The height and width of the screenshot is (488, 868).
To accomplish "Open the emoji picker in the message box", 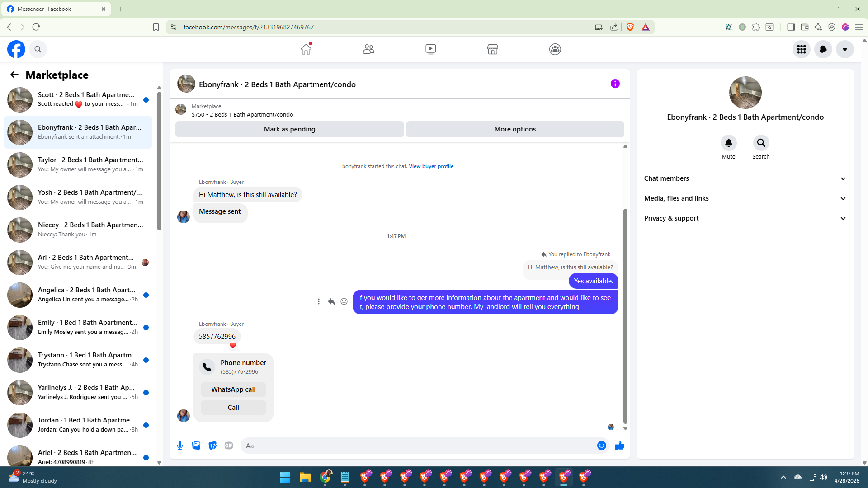I will coord(601,446).
